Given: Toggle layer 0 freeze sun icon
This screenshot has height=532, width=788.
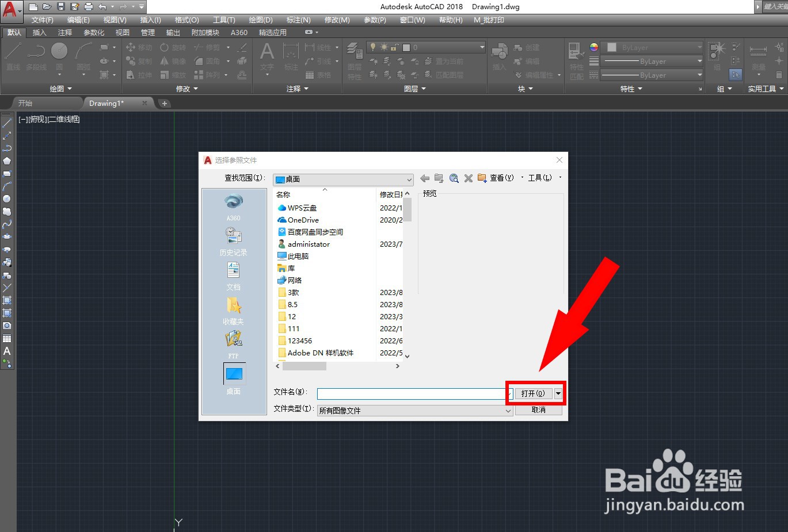Looking at the screenshot, I should [384, 47].
